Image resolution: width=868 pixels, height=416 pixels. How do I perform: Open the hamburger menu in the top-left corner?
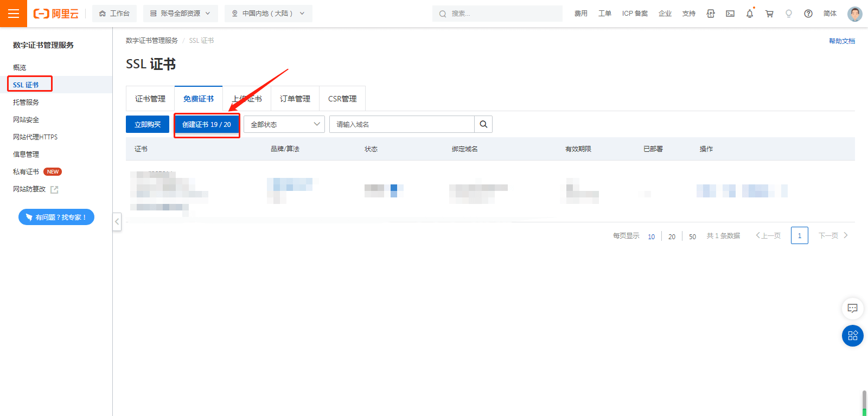14,14
